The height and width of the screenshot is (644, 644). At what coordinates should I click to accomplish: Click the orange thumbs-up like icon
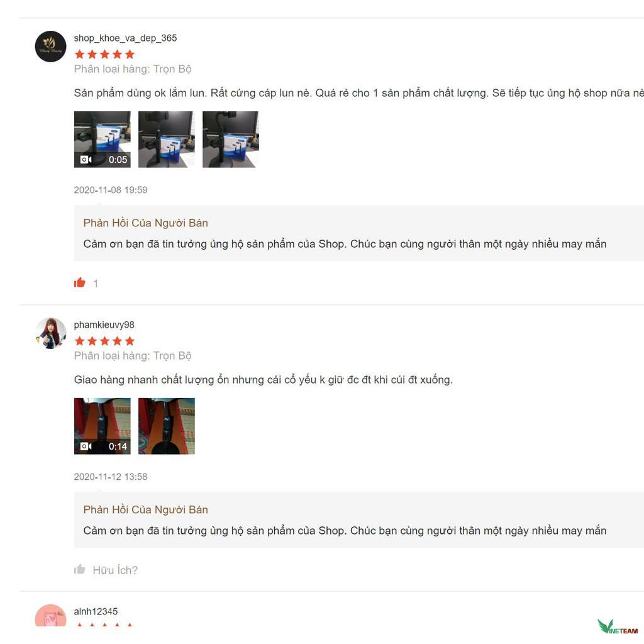80,282
